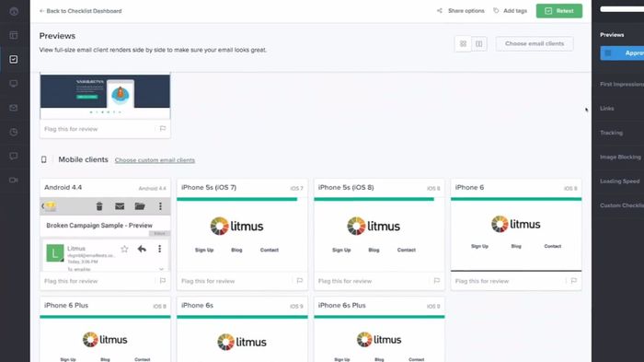The height and width of the screenshot is (362, 644).
Task: Switch to side-by-side view icon
Action: tap(479, 43)
